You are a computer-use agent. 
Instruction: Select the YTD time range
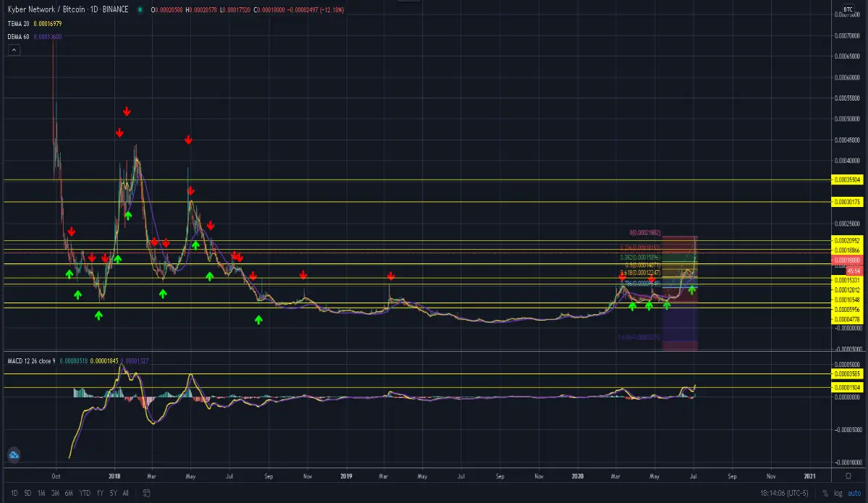(x=85, y=494)
